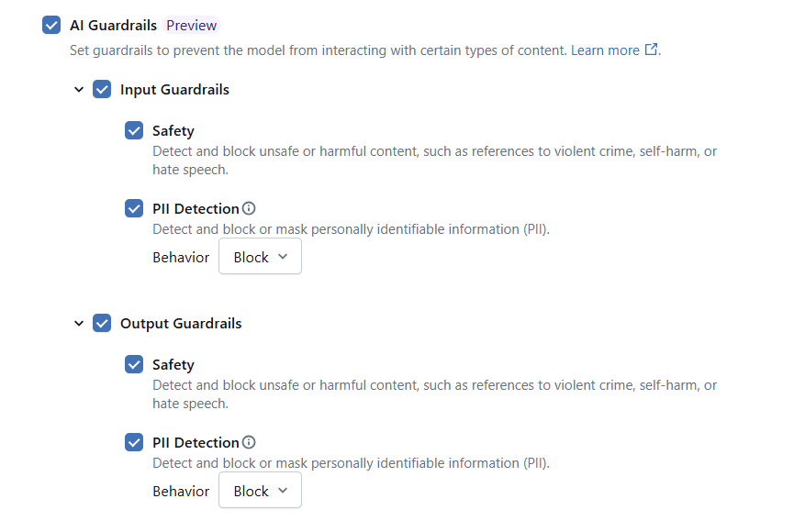Image resolution: width=794 pixels, height=532 pixels.
Task: Click info icon beside Input PII Detection
Action: [249, 208]
